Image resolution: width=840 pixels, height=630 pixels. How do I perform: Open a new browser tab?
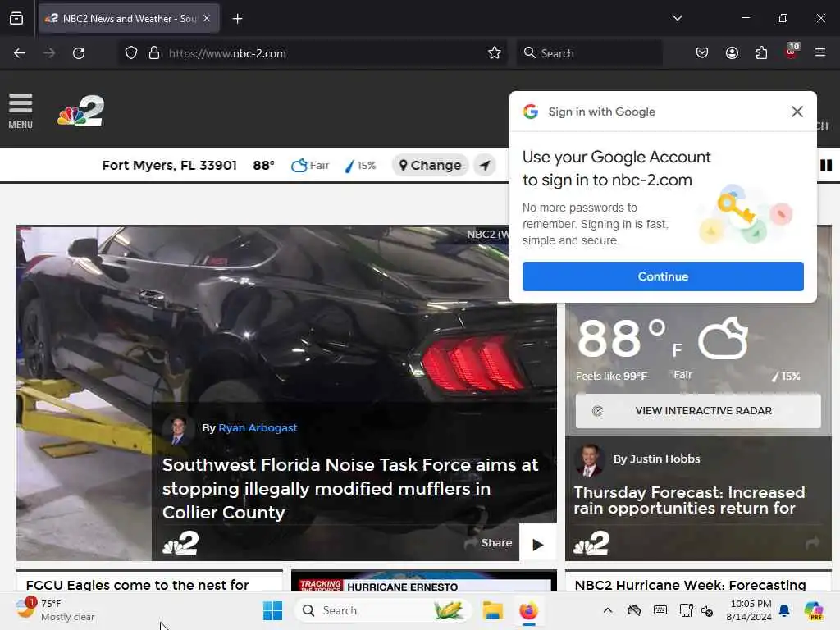237,19
